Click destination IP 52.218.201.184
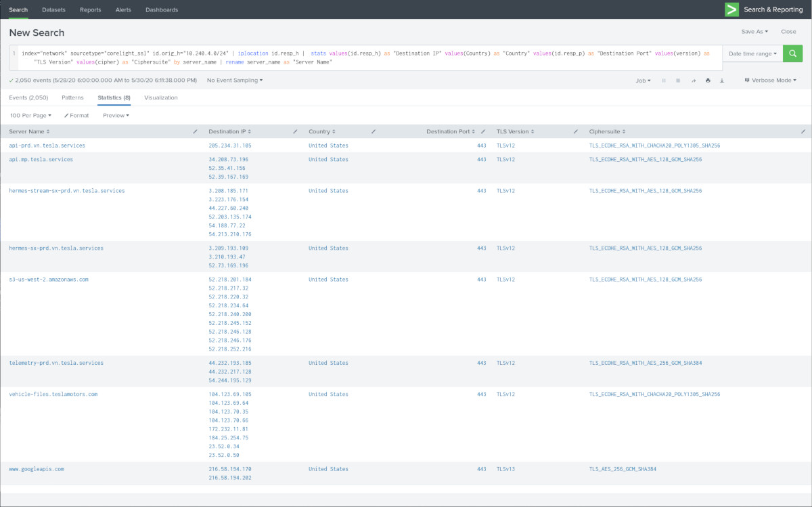This screenshot has height=507, width=812. click(230, 280)
